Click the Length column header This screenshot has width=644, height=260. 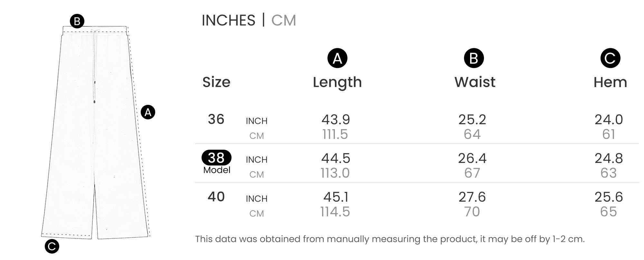337,82
